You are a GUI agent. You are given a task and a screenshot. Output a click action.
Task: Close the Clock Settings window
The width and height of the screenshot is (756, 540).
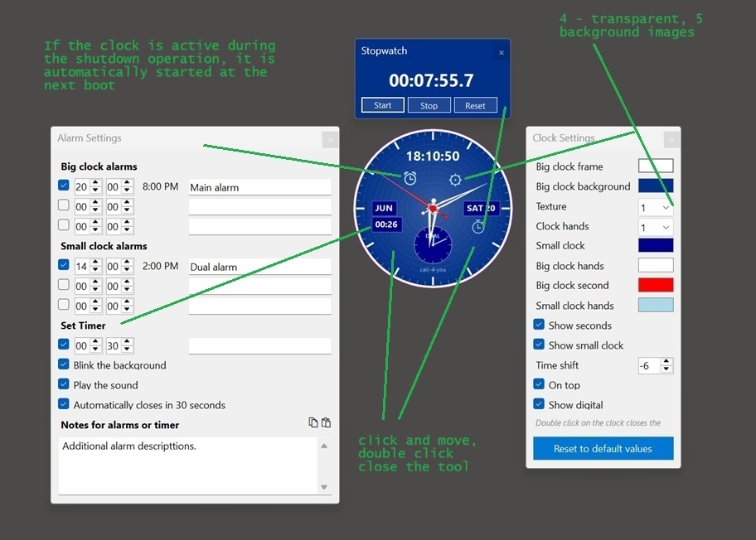click(x=672, y=140)
